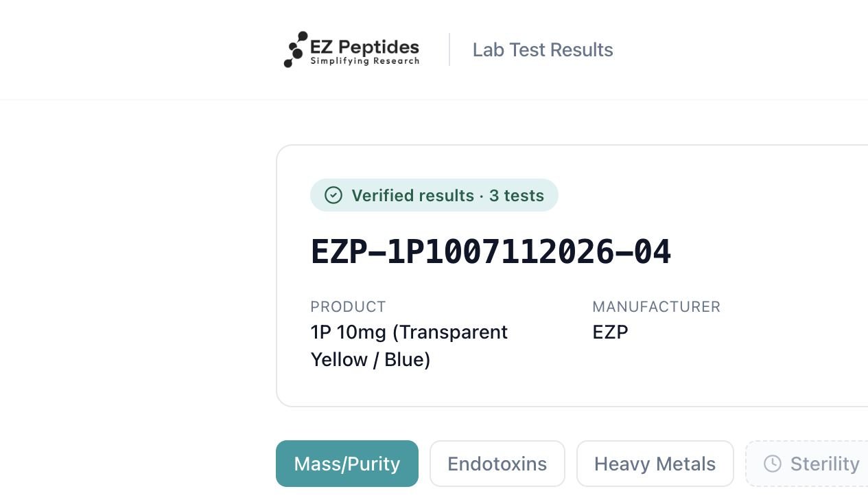Click the Lab Test Results header title

pyautogui.click(x=543, y=49)
